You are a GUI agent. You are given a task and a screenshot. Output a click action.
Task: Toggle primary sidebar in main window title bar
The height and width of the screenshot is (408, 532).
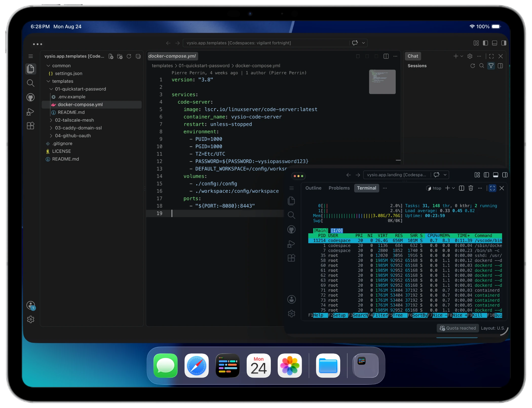tap(485, 43)
